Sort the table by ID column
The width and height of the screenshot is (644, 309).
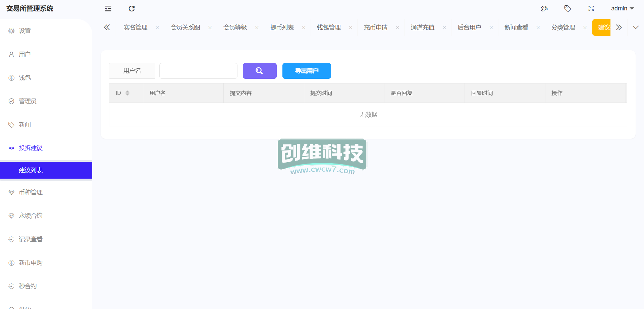pos(127,93)
